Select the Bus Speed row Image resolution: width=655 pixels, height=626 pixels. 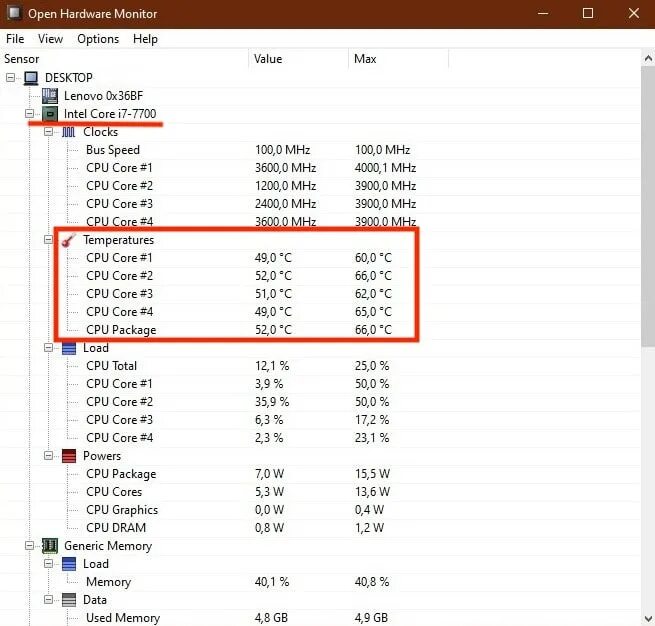tap(320, 150)
